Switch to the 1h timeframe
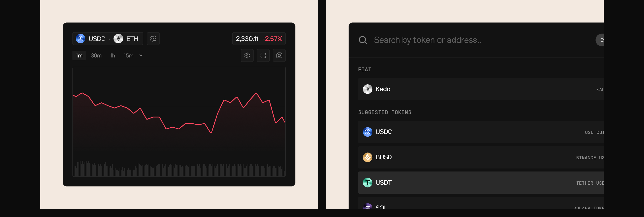The height and width of the screenshot is (217, 644). click(x=112, y=55)
